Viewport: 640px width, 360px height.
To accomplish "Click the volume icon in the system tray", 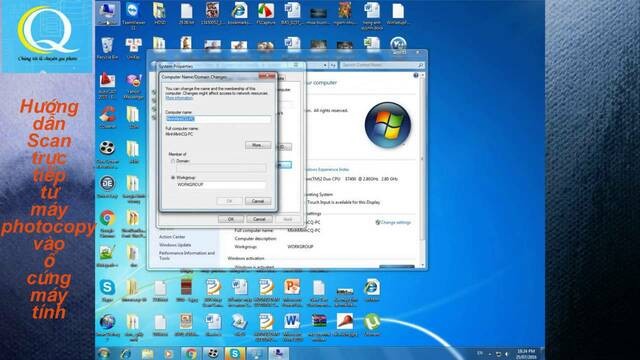I will [507, 354].
